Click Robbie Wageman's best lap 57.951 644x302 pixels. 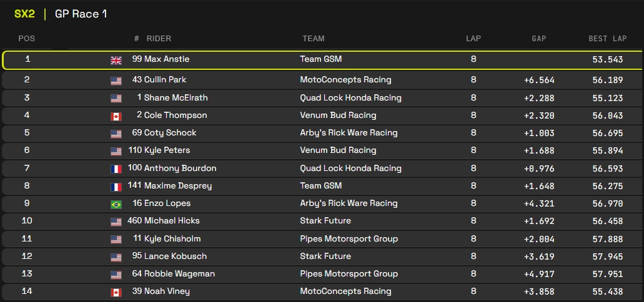click(x=607, y=274)
